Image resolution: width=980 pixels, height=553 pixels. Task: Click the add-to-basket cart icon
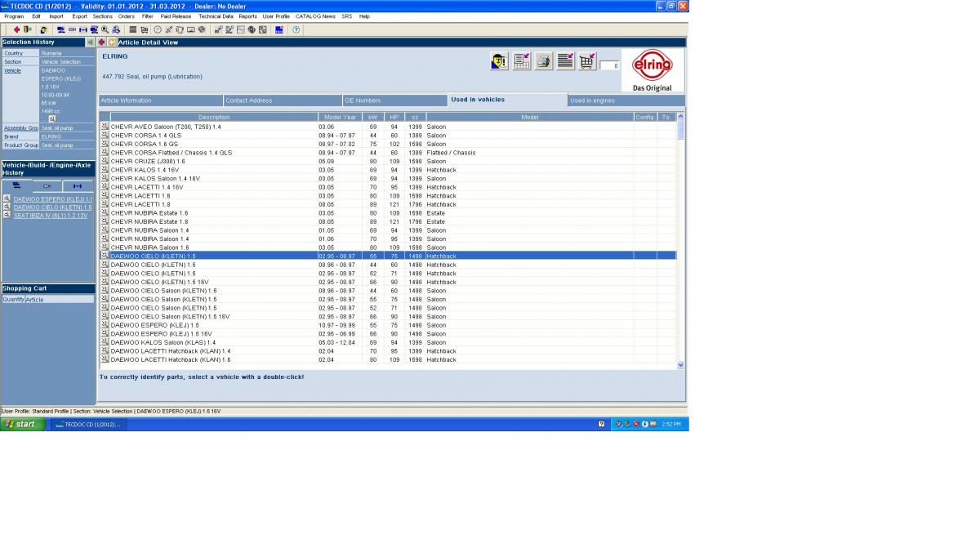(x=587, y=61)
